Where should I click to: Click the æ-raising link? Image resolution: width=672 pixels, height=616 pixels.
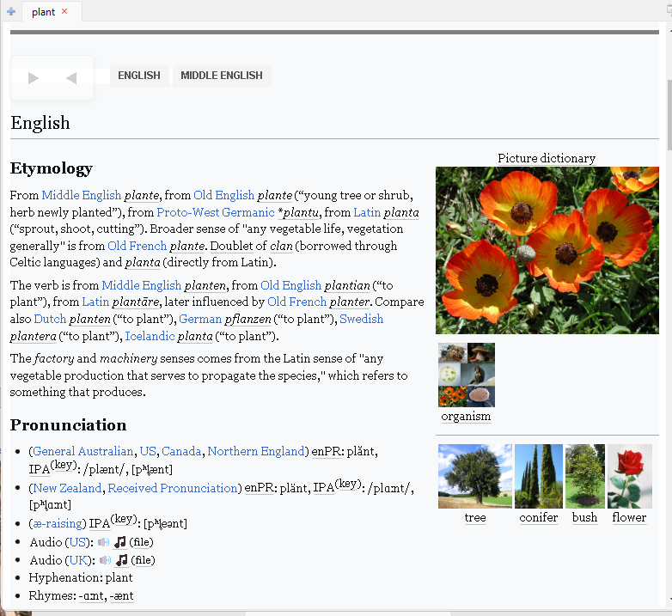click(58, 523)
